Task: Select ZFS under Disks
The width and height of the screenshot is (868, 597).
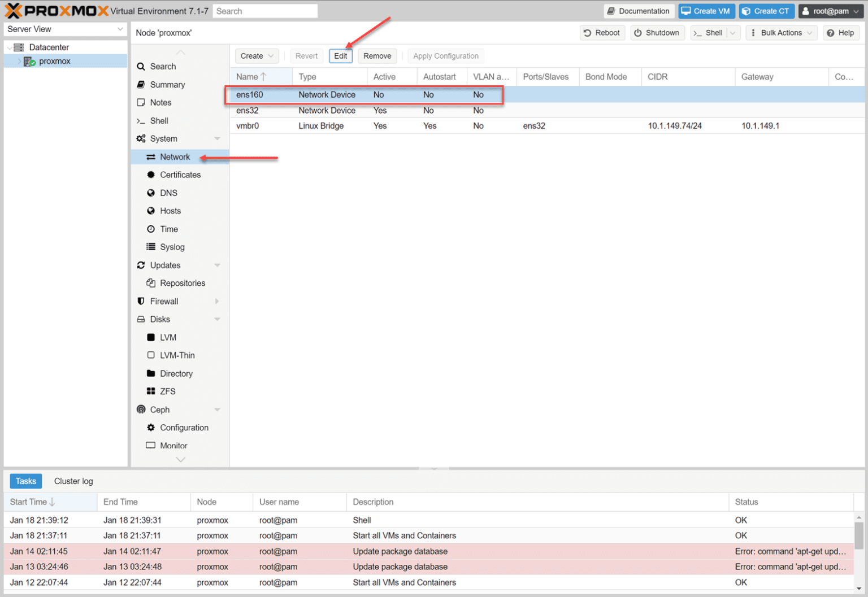Action: tap(168, 391)
